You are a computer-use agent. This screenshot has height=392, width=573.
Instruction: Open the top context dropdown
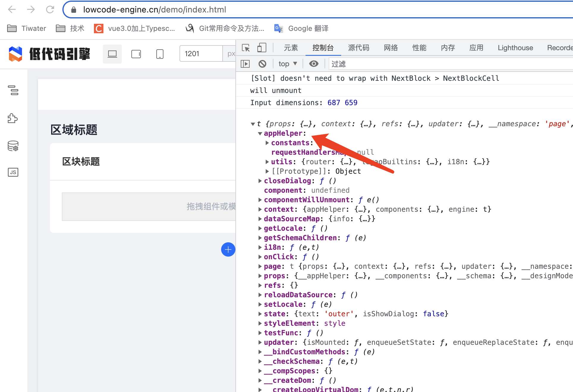click(x=288, y=64)
